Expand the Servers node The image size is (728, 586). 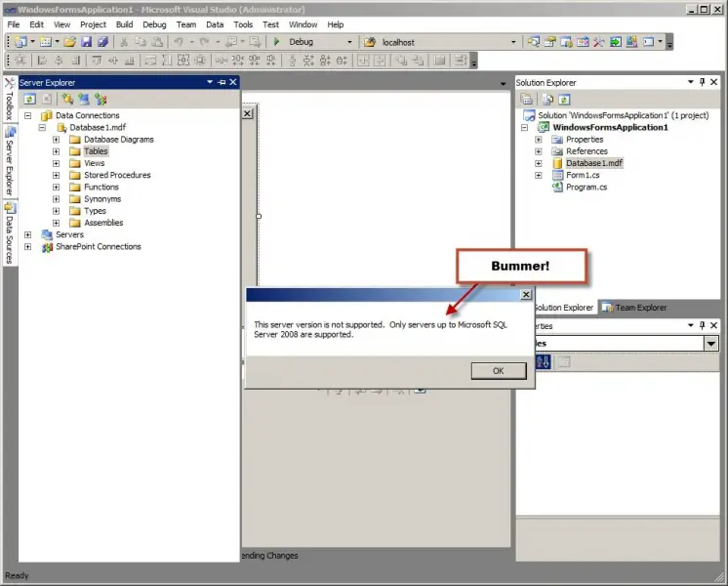click(x=28, y=234)
